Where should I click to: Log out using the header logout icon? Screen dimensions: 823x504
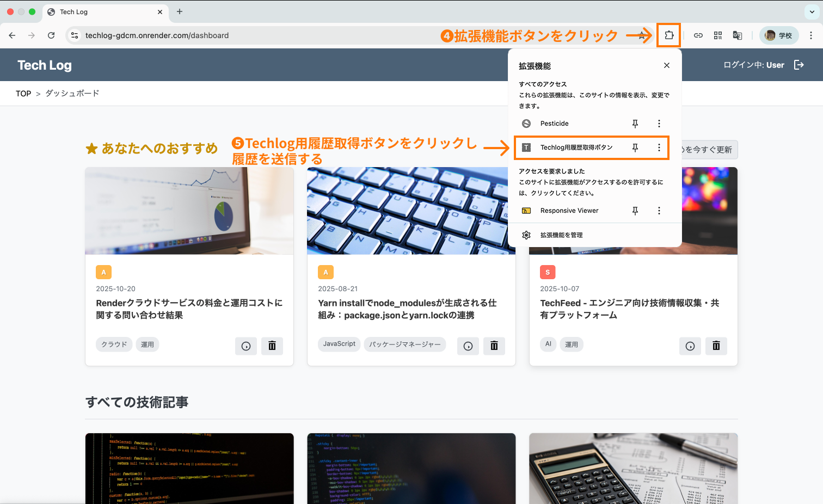coord(799,64)
